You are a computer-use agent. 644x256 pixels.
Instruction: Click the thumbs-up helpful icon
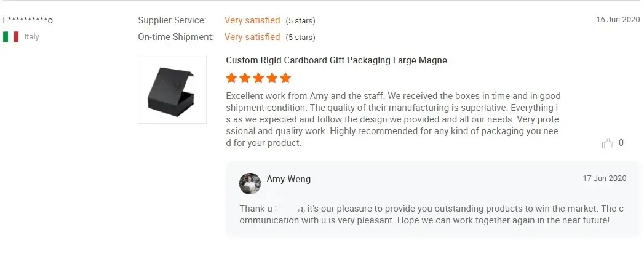[608, 143]
